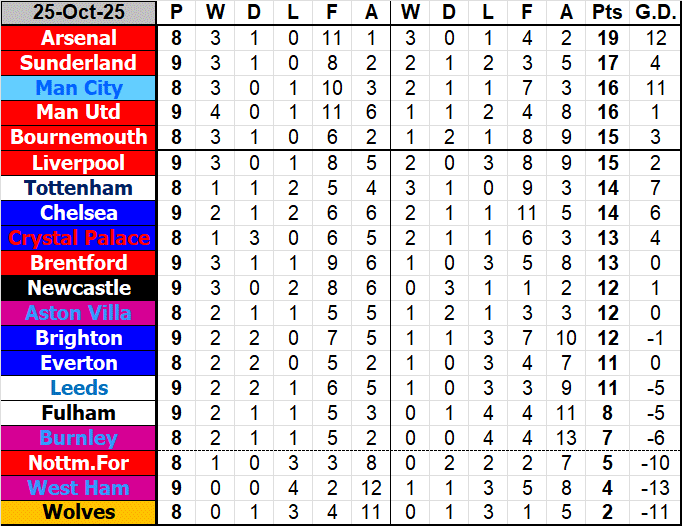Click the Pts column header
The height and width of the screenshot is (526, 682).
click(606, 13)
